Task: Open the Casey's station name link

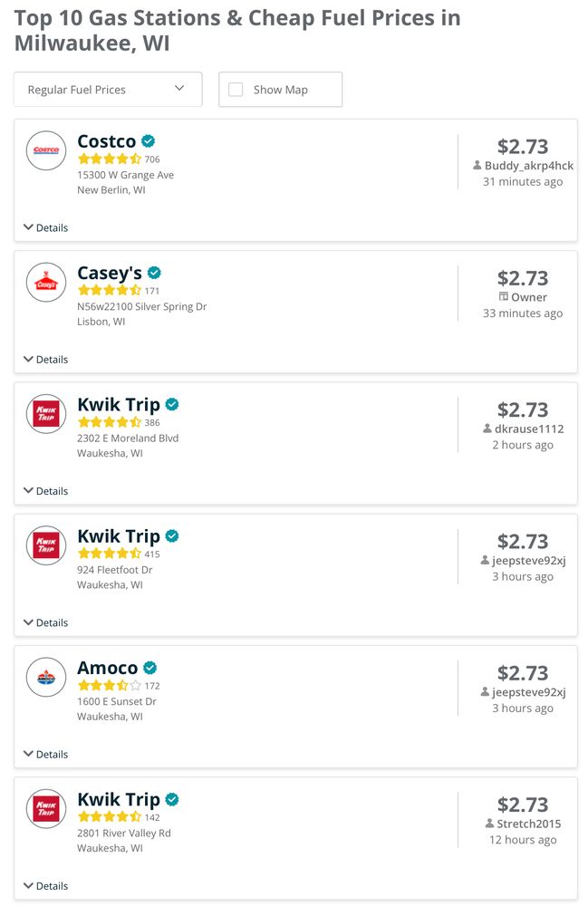Action: pyautogui.click(x=110, y=273)
